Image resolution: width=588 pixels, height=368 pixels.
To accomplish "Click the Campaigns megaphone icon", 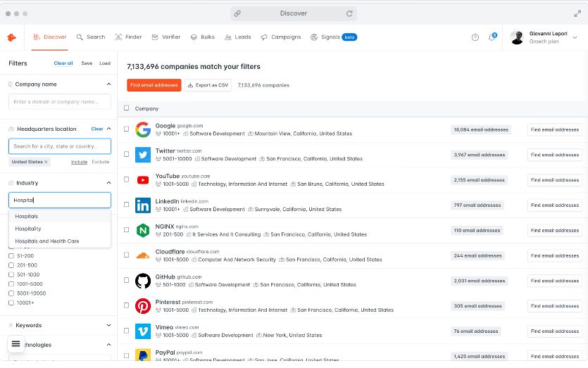I will tap(264, 37).
